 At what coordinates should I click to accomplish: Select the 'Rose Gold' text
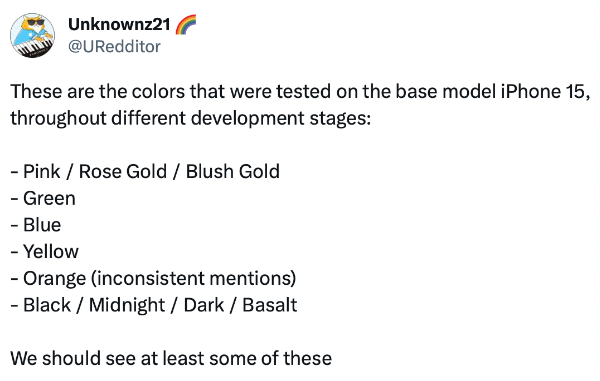(x=123, y=171)
